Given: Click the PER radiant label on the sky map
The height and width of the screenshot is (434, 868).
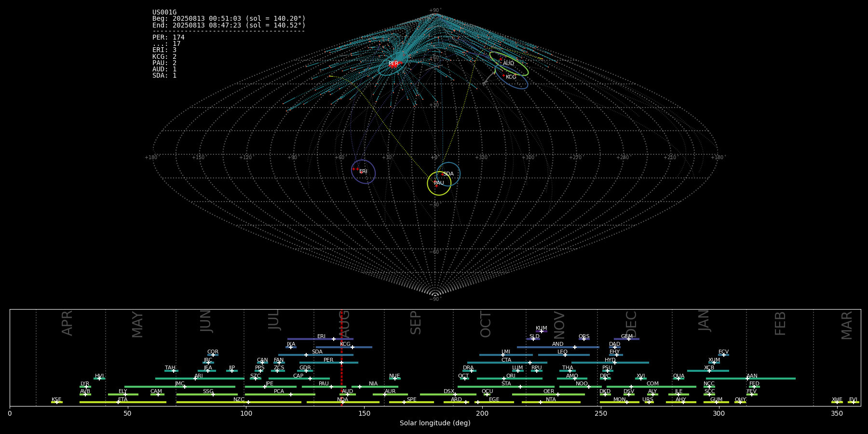Looking at the screenshot, I should point(393,64).
